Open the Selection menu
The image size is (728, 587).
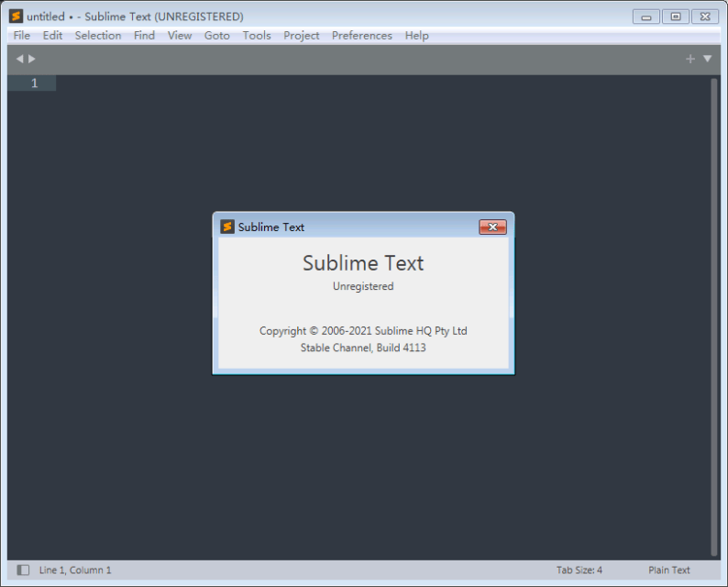[98, 36]
